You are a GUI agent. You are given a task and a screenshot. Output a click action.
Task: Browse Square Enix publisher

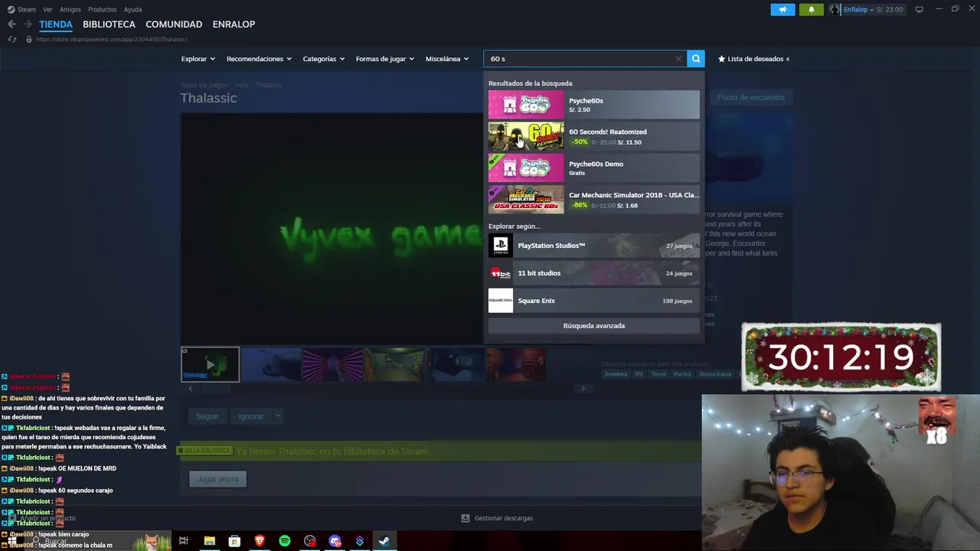point(593,301)
